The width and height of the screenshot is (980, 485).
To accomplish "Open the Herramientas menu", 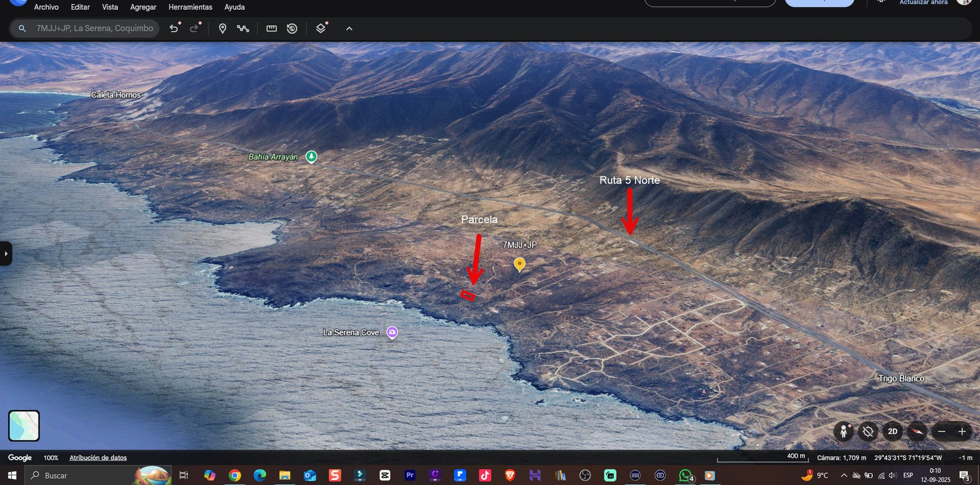I will click(190, 7).
